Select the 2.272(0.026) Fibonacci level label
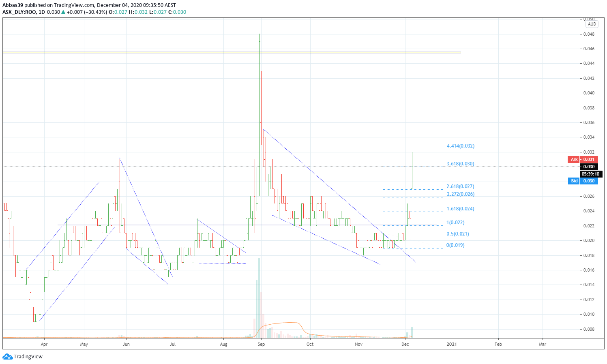The image size is (607, 364). pyautogui.click(x=460, y=194)
